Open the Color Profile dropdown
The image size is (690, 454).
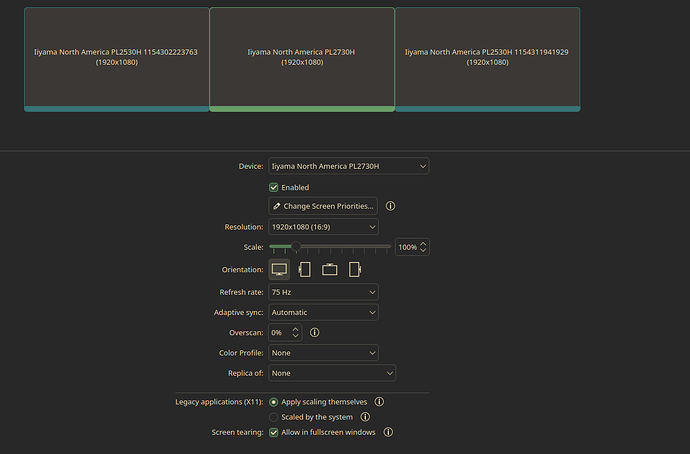[x=323, y=352]
